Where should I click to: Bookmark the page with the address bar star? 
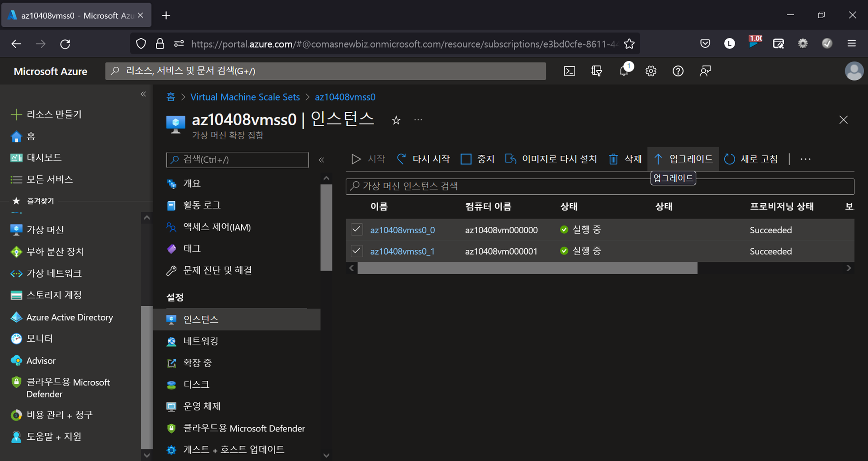629,44
